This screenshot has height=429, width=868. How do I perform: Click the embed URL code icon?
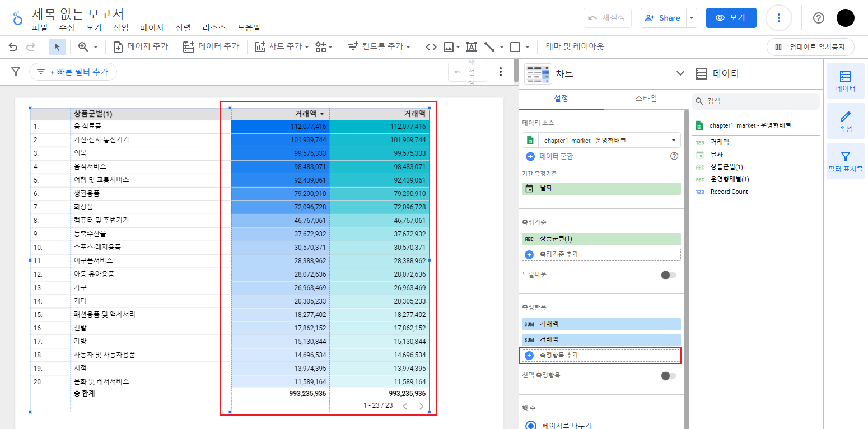click(431, 47)
